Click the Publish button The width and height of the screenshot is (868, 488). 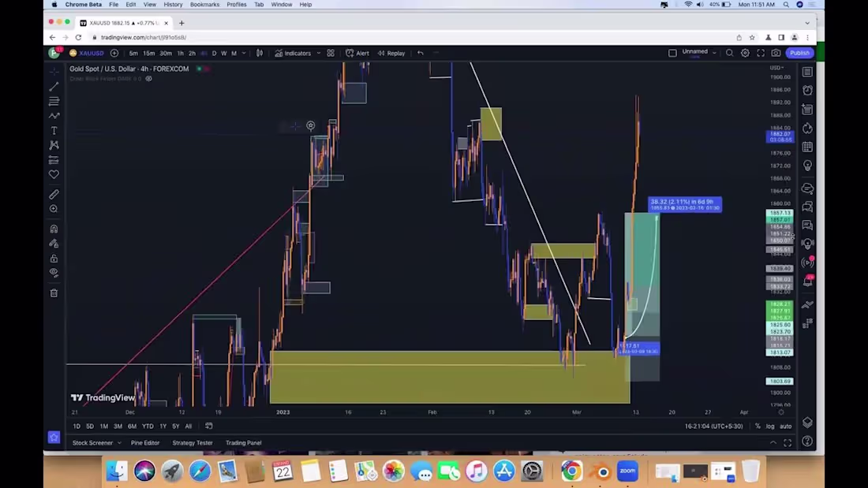799,53
